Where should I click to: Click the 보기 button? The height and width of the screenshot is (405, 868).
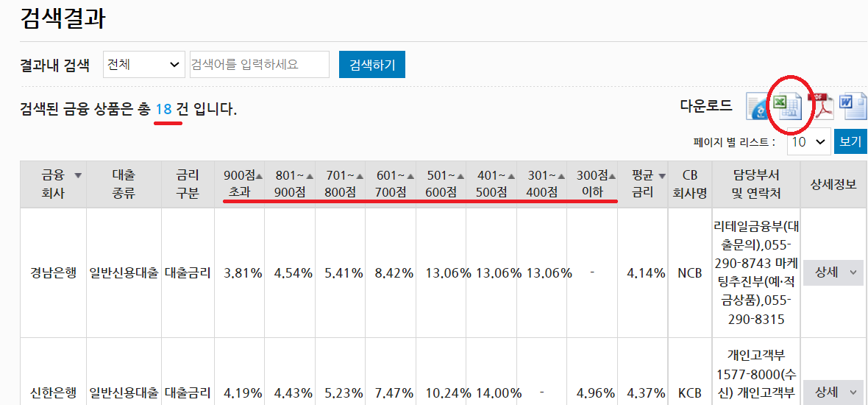tap(851, 141)
